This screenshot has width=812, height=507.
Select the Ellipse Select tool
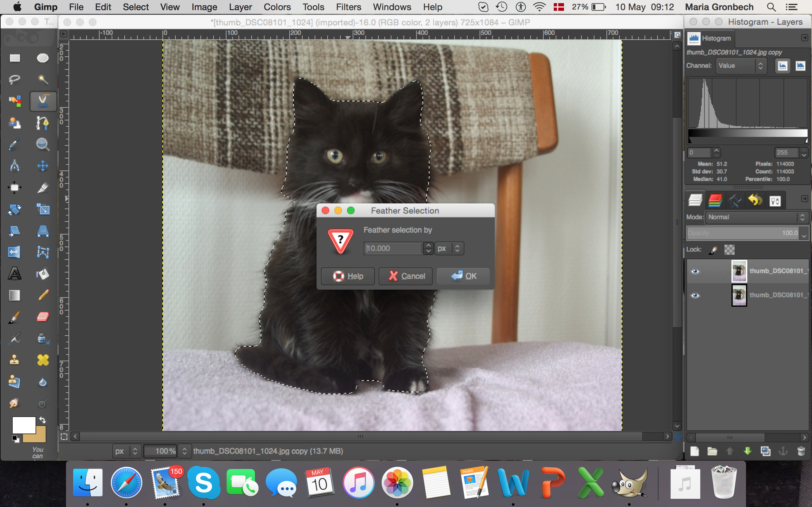43,58
